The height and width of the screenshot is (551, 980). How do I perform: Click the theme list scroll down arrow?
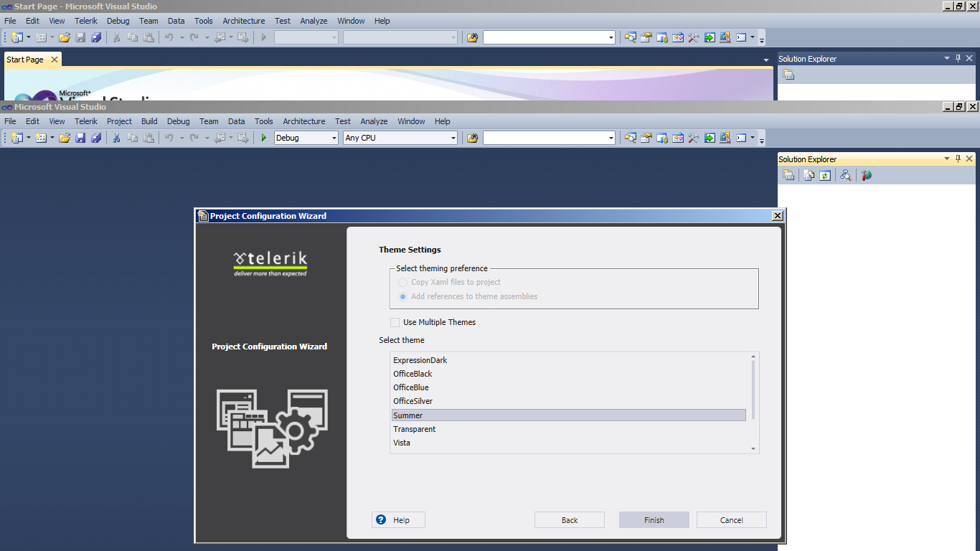pyautogui.click(x=753, y=448)
